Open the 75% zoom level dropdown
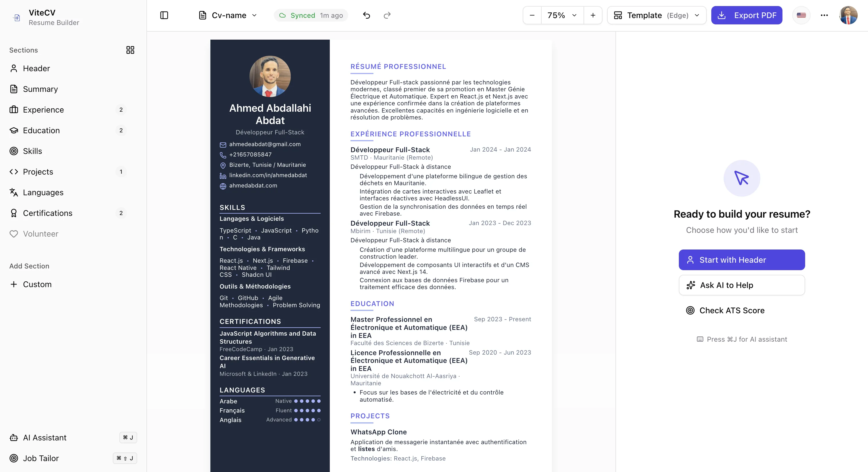This screenshot has height=472, width=868. 562,15
